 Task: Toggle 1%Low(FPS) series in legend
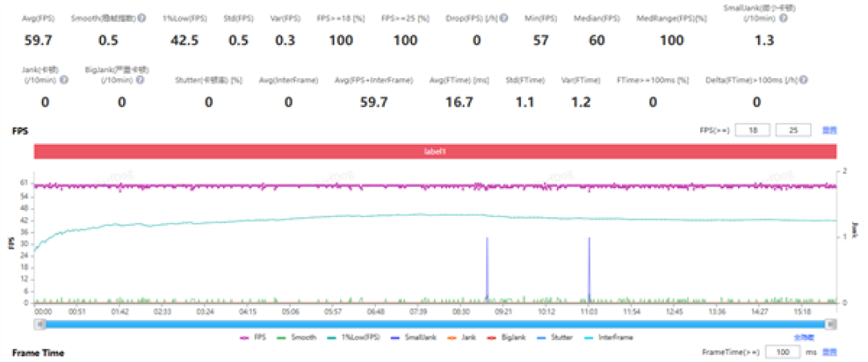coord(357,337)
